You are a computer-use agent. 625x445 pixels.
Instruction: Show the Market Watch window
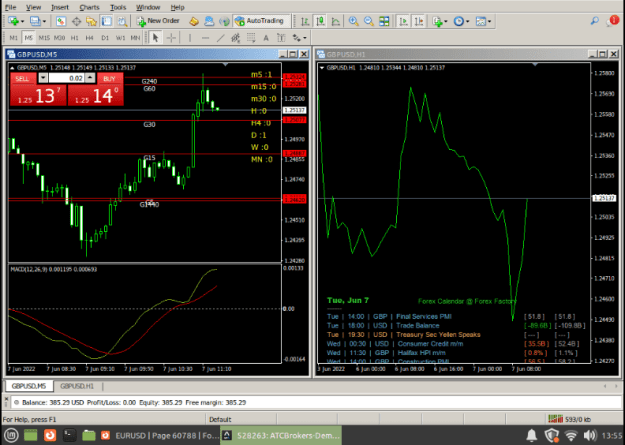point(61,21)
